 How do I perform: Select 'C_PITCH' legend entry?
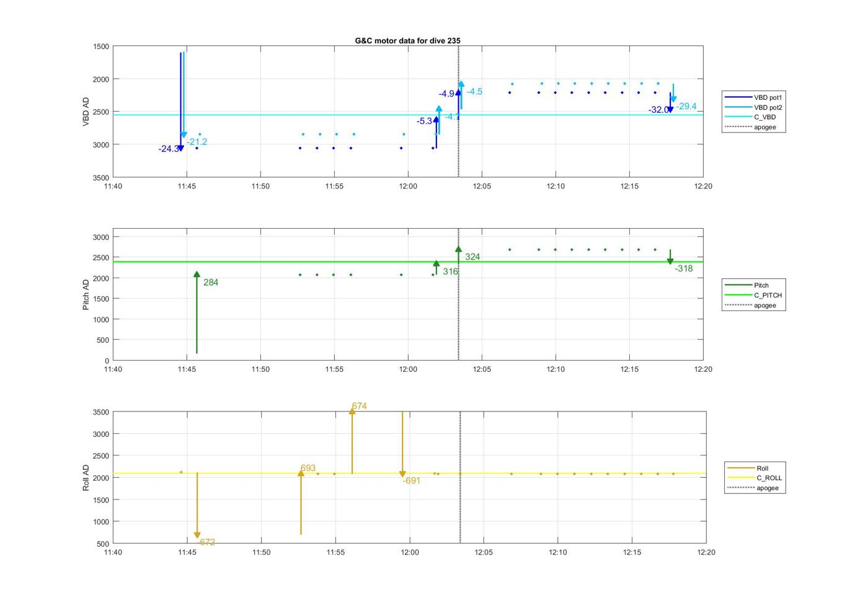coord(754,295)
